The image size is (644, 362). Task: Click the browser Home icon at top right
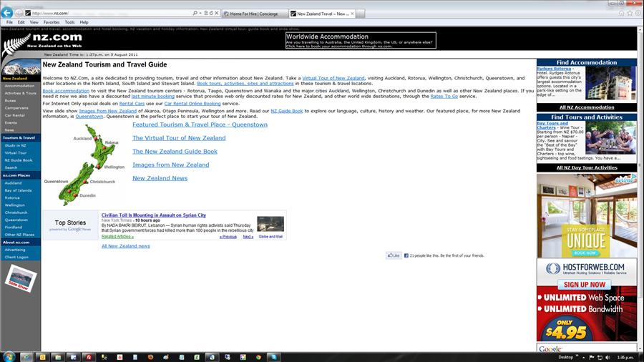click(621, 13)
